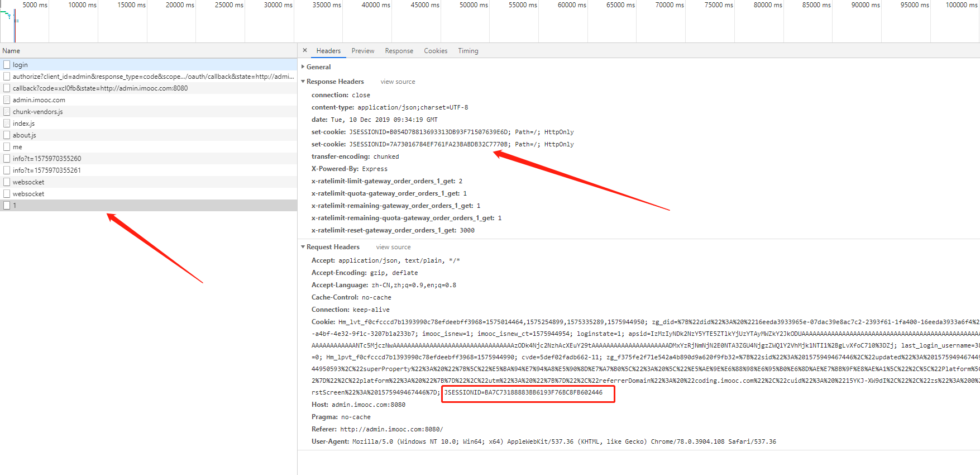Click the Referer header URL
The image size is (980, 475).
click(x=391, y=429)
